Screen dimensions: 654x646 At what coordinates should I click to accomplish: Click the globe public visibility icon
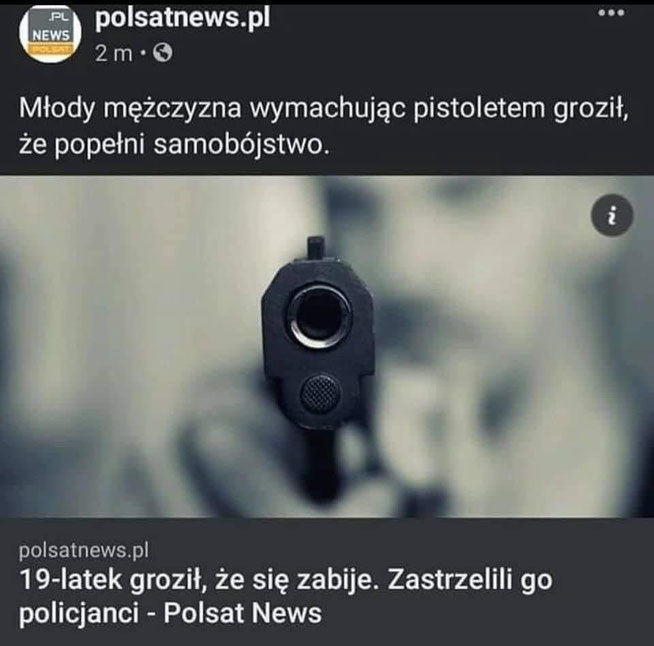coord(162,53)
